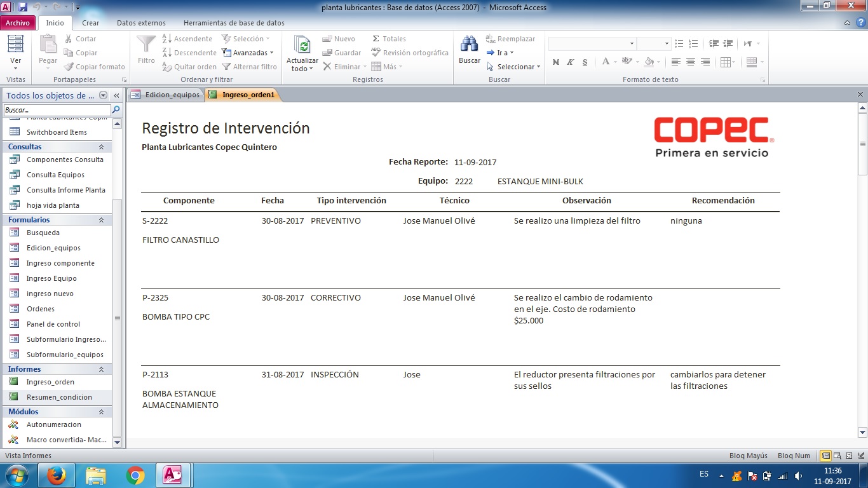Open Switchboard Items table
This screenshot has height=488, width=868.
[57, 132]
